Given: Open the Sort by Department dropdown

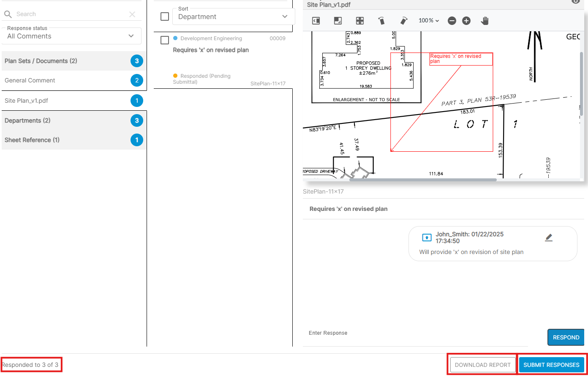Looking at the screenshot, I should pyautogui.click(x=233, y=17).
